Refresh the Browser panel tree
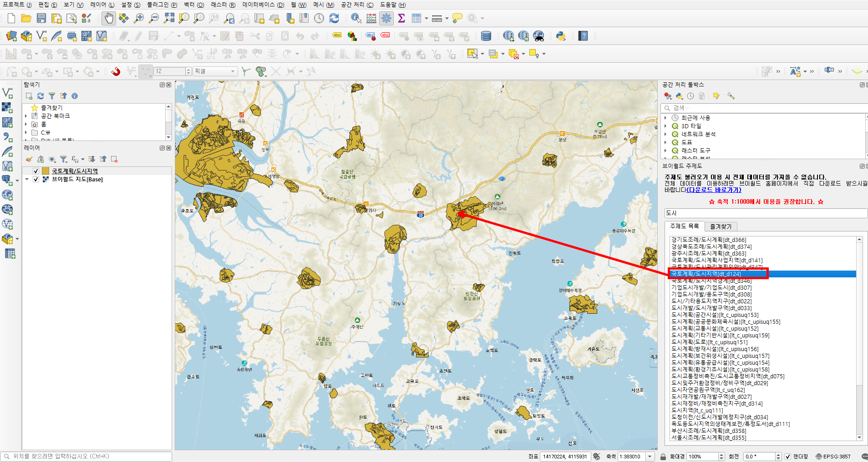This screenshot has width=868, height=462. click(41, 96)
